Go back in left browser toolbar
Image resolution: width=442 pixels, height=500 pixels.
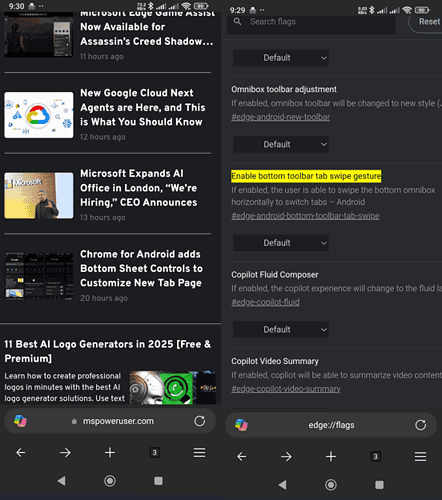click(x=21, y=453)
